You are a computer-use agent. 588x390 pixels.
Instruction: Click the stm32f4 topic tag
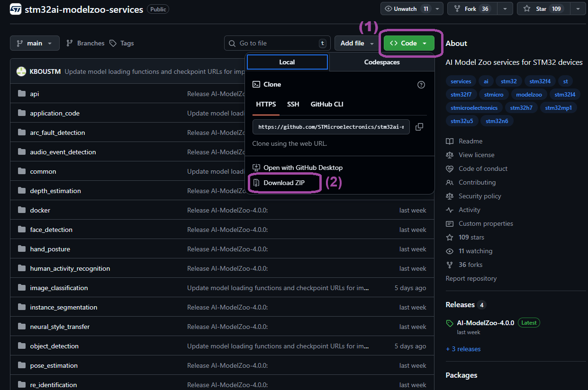click(x=540, y=81)
